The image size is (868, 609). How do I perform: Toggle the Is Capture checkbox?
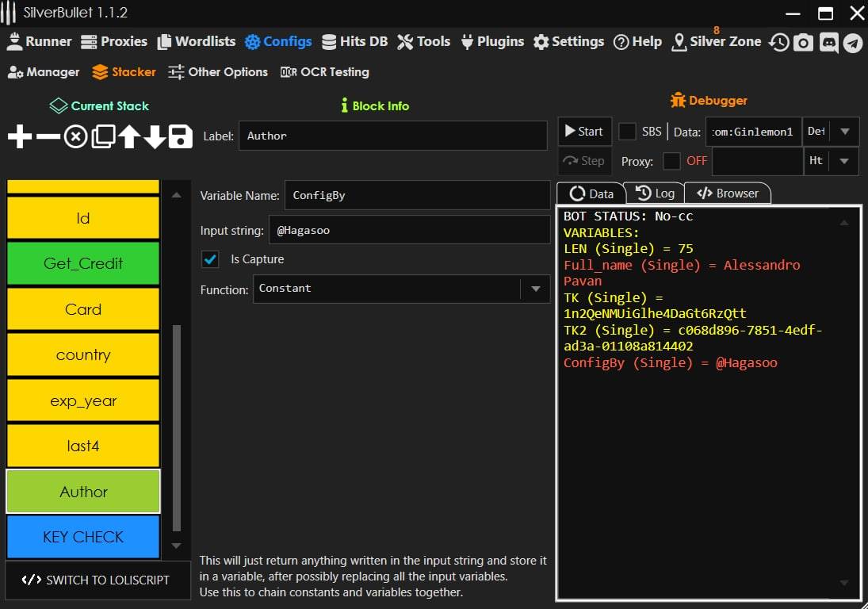click(x=211, y=259)
